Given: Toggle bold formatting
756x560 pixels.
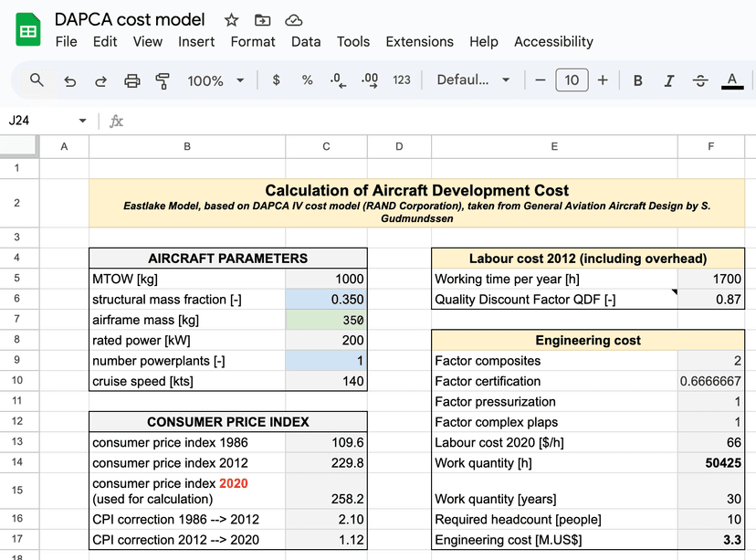Looking at the screenshot, I should coord(637,80).
